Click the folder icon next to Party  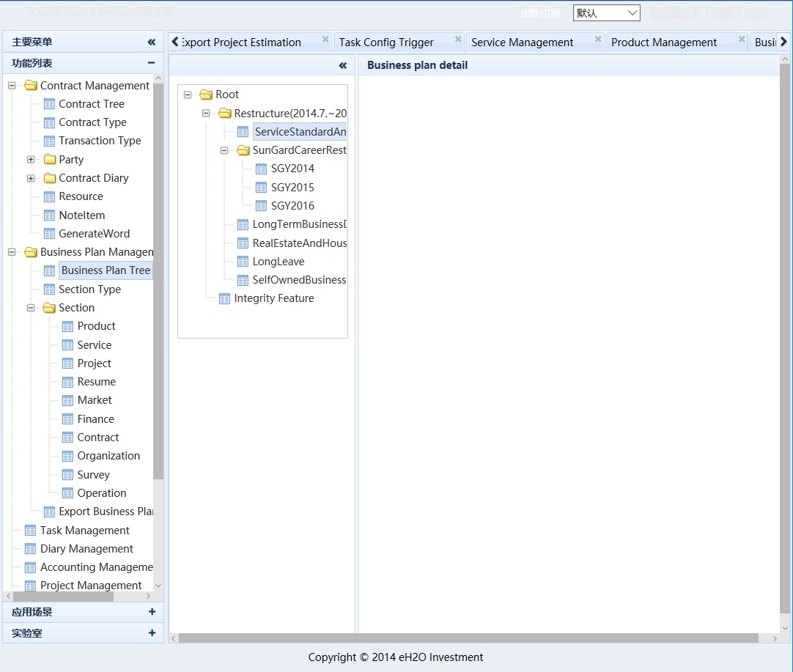pos(49,160)
